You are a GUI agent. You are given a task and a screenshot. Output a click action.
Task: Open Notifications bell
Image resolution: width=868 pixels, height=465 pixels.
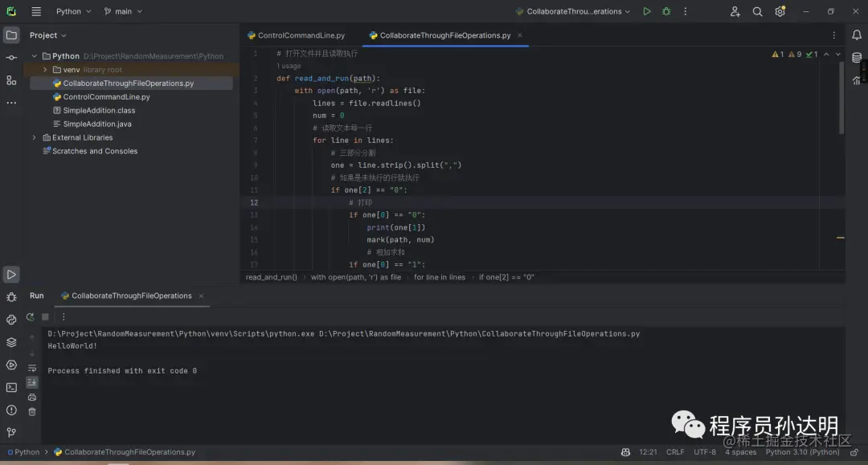coord(857,35)
